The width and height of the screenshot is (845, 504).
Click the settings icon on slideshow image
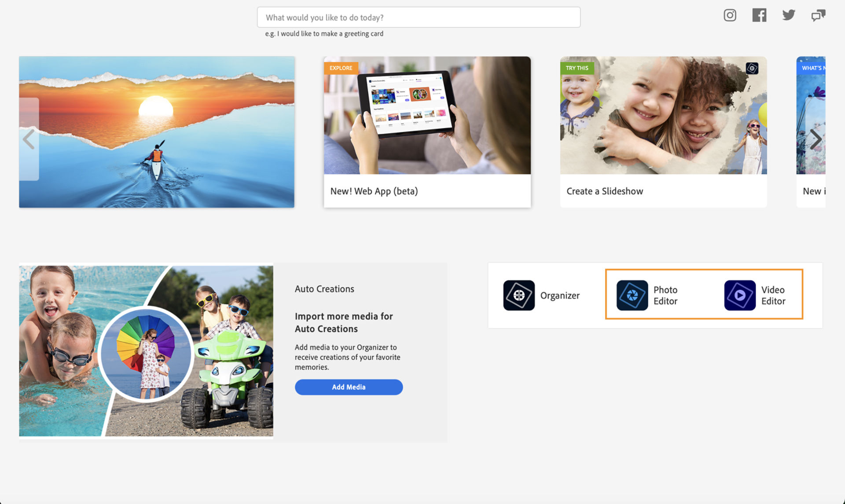point(752,68)
